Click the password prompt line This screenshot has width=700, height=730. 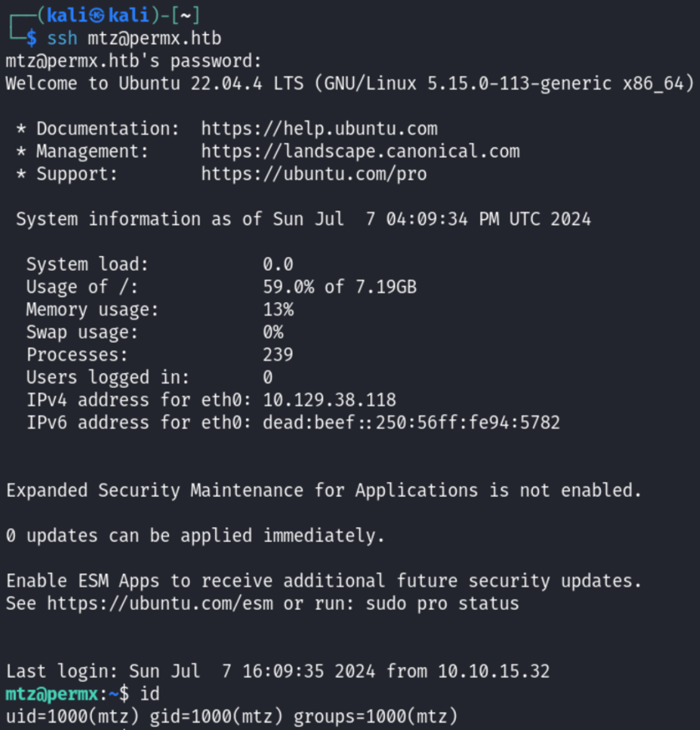[133, 61]
